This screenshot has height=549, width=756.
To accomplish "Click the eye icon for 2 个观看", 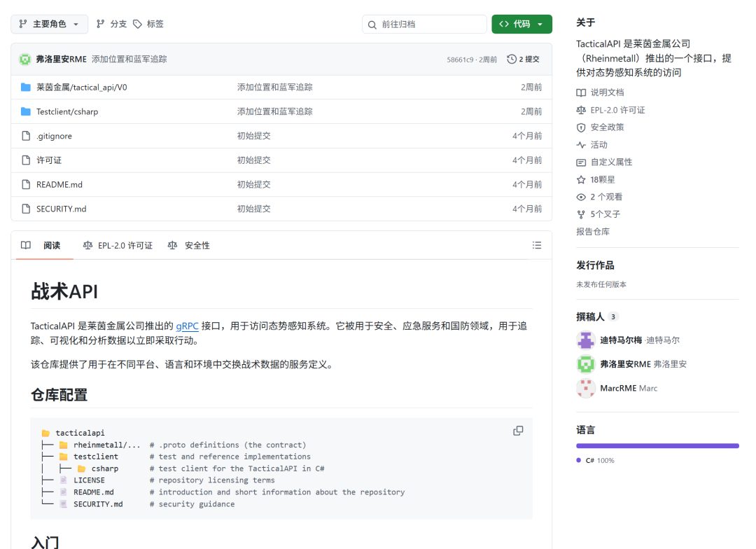I will coord(581,197).
